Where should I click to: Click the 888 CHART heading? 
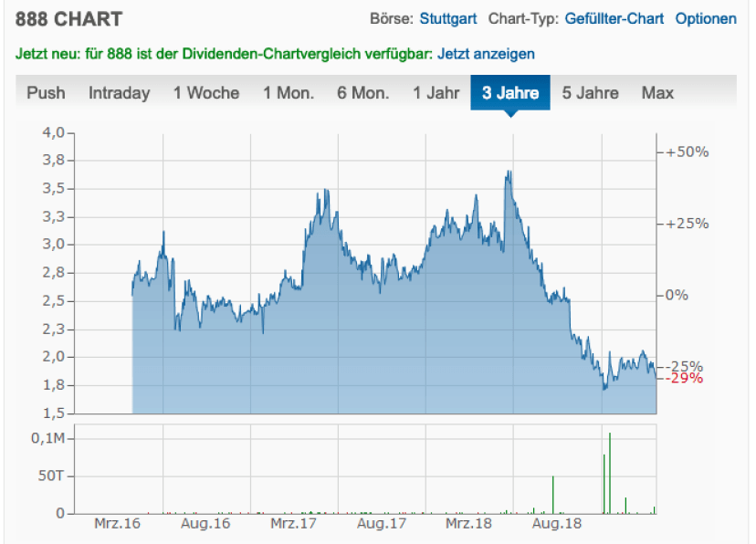click(x=68, y=19)
